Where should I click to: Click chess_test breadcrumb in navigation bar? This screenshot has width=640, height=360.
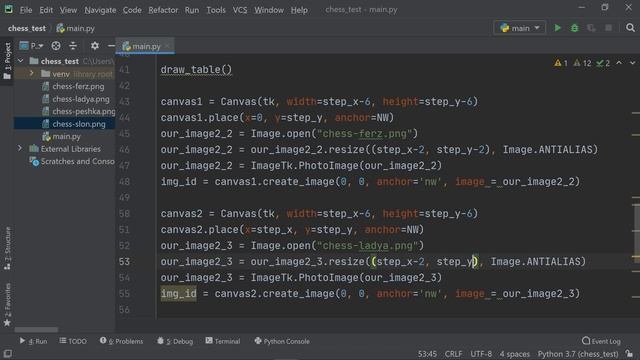coord(27,28)
